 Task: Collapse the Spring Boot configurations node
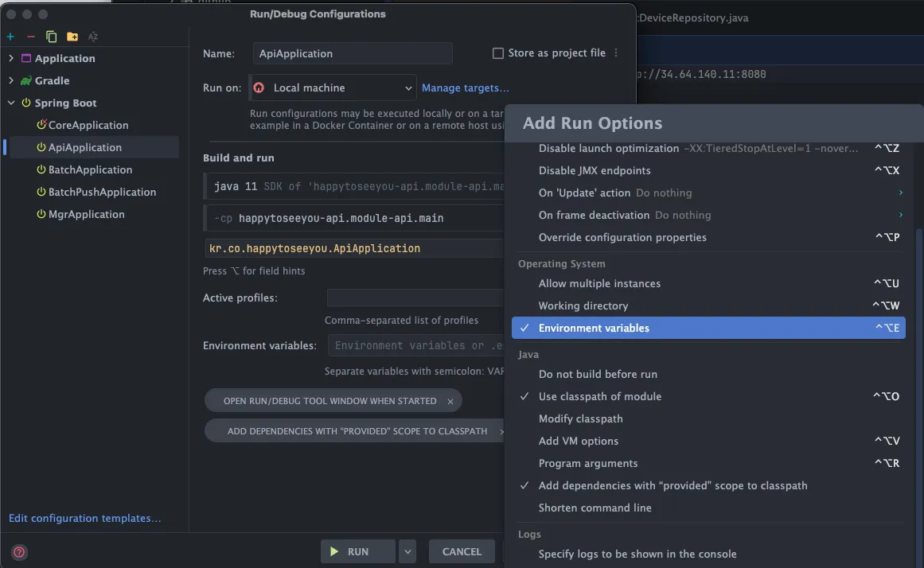pyautogui.click(x=10, y=103)
